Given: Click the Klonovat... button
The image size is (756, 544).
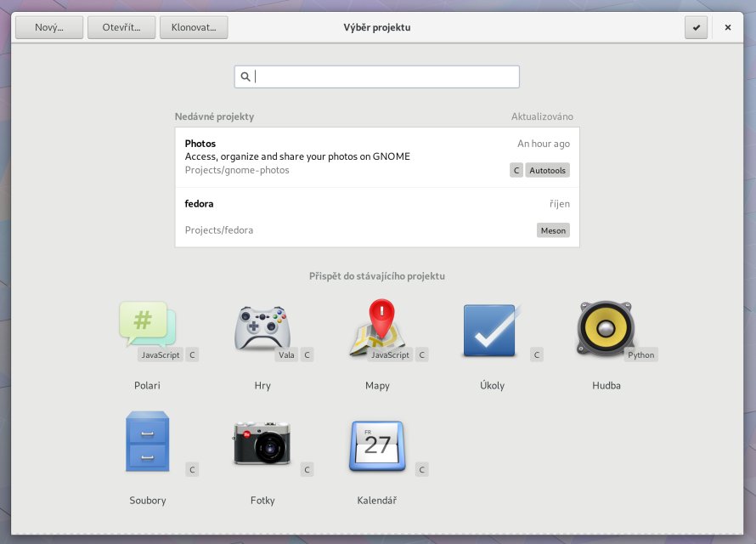Looking at the screenshot, I should 194,27.
